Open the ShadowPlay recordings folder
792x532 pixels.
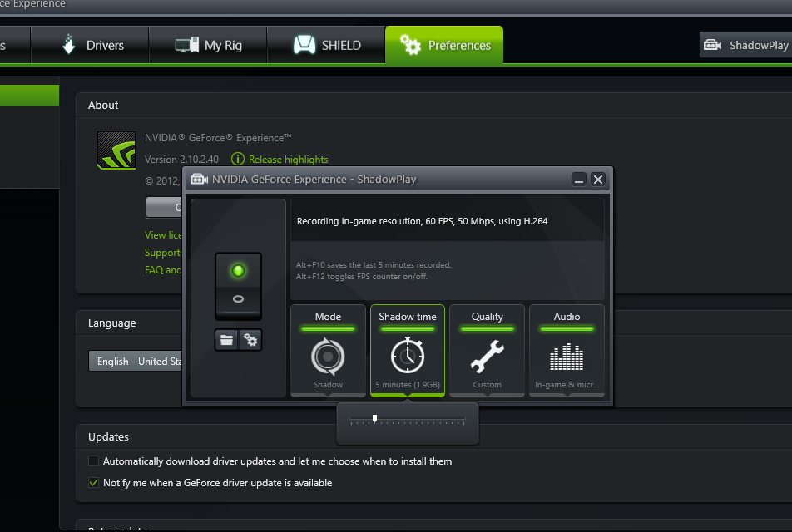click(226, 340)
